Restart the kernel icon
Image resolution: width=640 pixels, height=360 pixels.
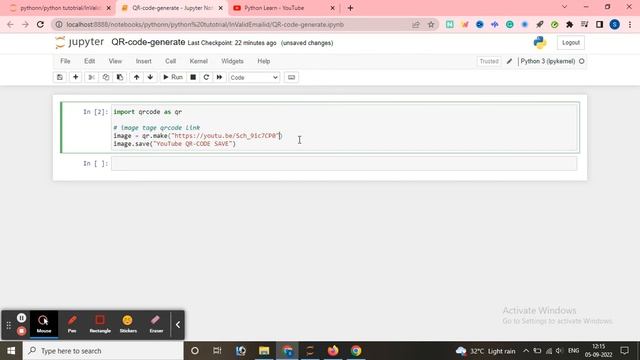tap(206, 77)
